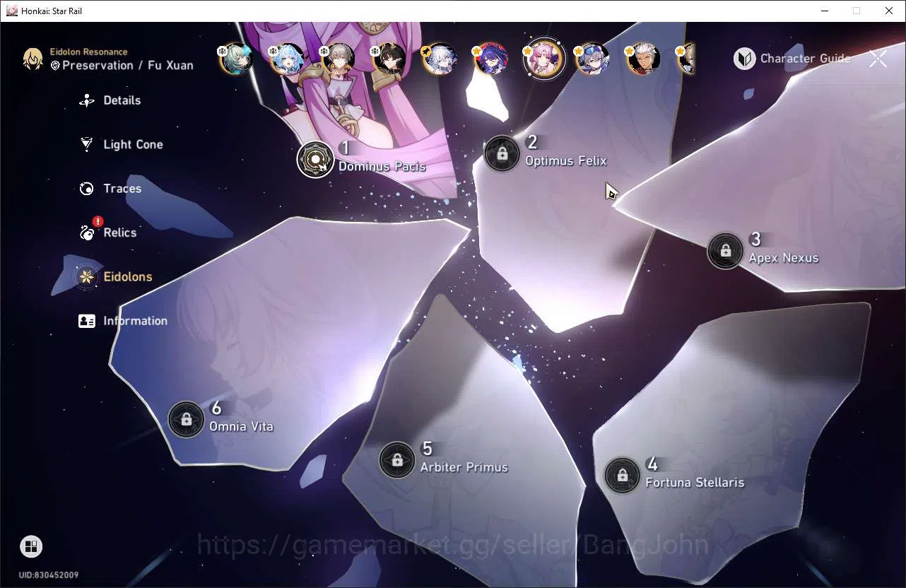Click the Information ID card icon
The image size is (906, 588).
pyautogui.click(x=87, y=321)
